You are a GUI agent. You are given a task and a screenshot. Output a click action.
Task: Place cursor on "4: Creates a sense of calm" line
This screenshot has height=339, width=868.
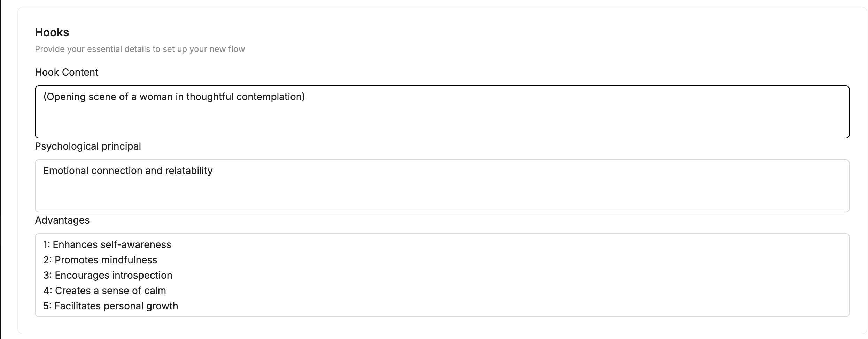(x=104, y=291)
